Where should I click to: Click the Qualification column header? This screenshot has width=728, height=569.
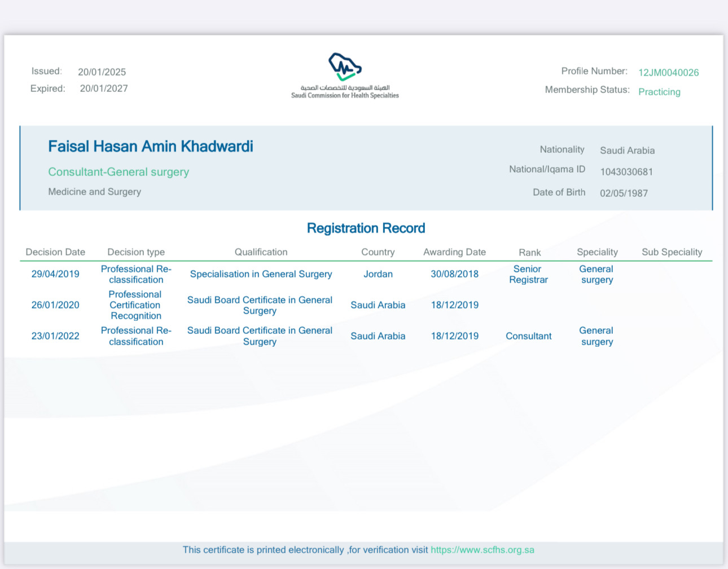(261, 252)
